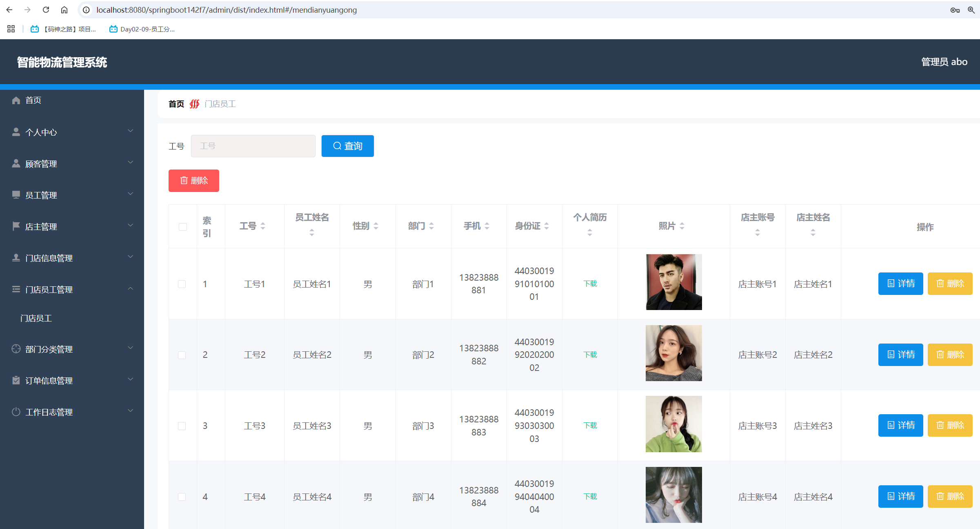The width and height of the screenshot is (980, 529).
Task: Focus the 工号 search input field
Action: [x=253, y=146]
